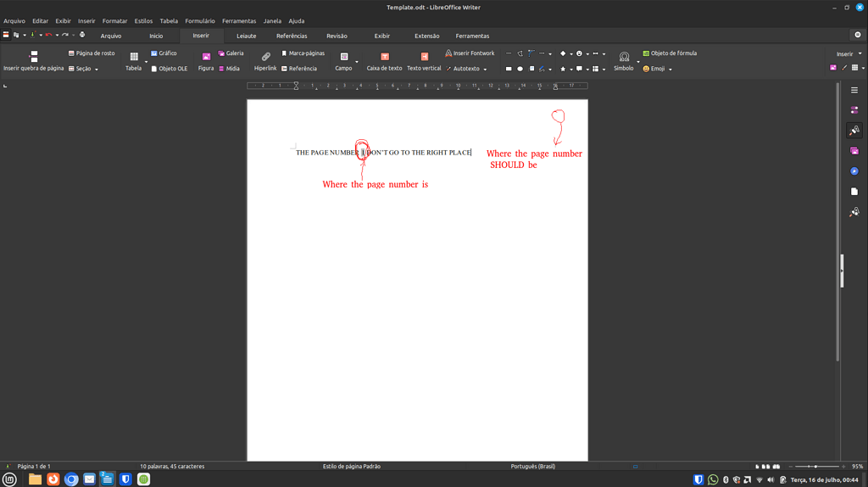
Task: Select multiple-page view in status bar
Action: point(766,467)
